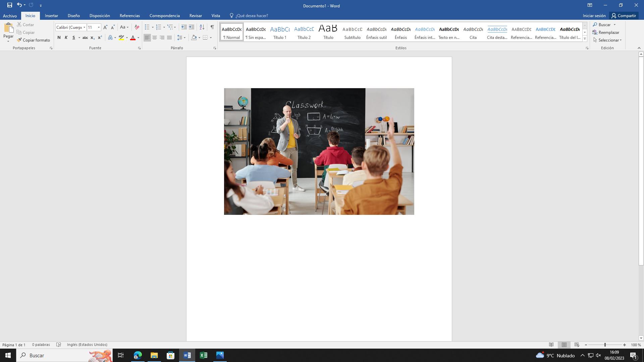Toggle paragraph marks visibility
Image resolution: width=644 pixels, height=362 pixels.
coord(212,27)
